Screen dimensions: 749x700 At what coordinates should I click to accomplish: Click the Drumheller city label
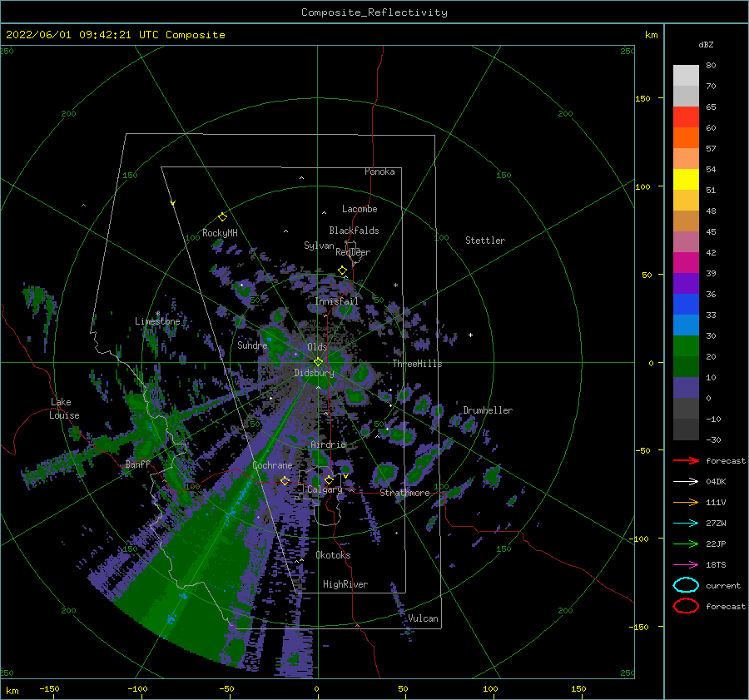point(488,410)
